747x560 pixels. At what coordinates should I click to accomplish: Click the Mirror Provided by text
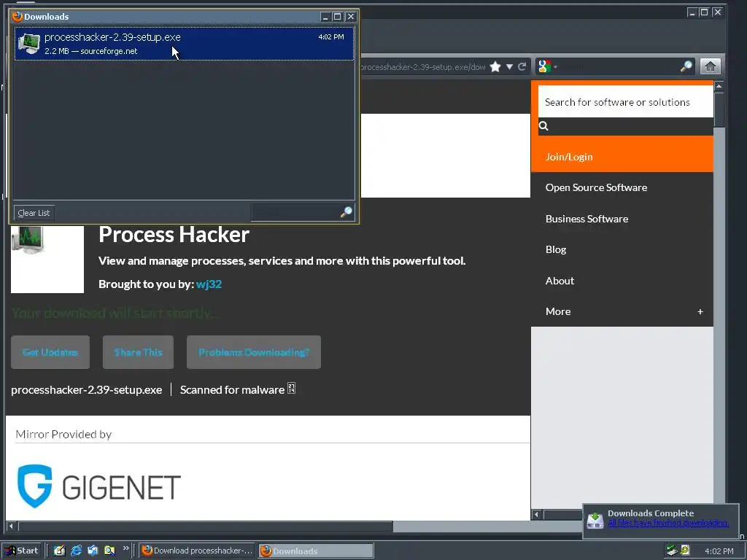(63, 434)
